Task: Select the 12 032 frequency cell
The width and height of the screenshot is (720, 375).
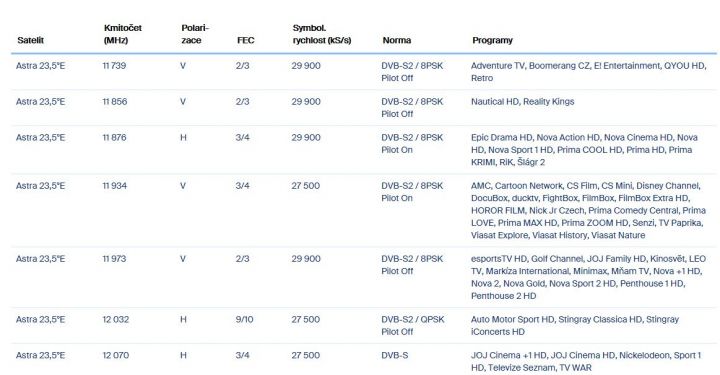Action: point(116,319)
